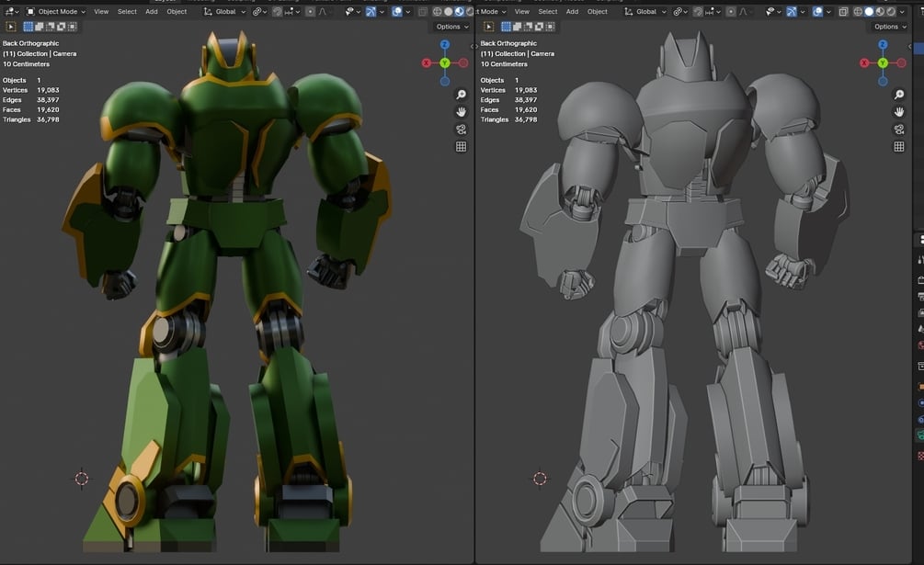Image resolution: width=924 pixels, height=565 pixels.
Task: Toggle X-ray mode in right viewport header
Action: point(843,12)
